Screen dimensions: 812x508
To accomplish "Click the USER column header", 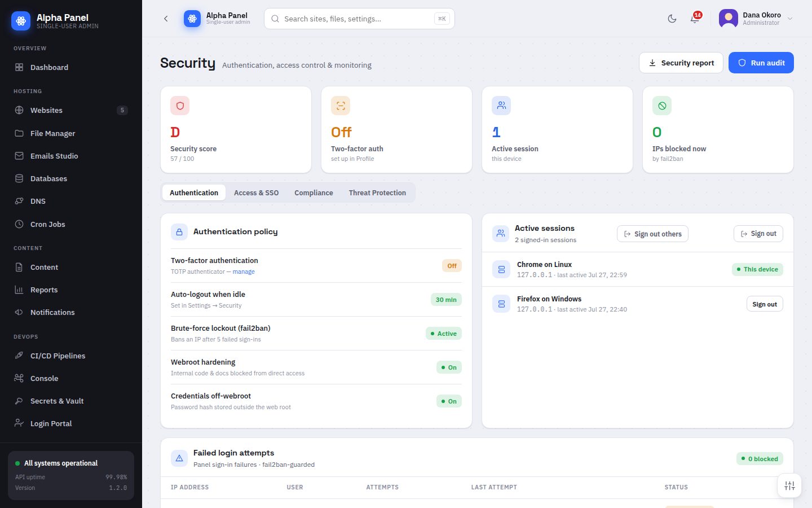I will [295, 487].
